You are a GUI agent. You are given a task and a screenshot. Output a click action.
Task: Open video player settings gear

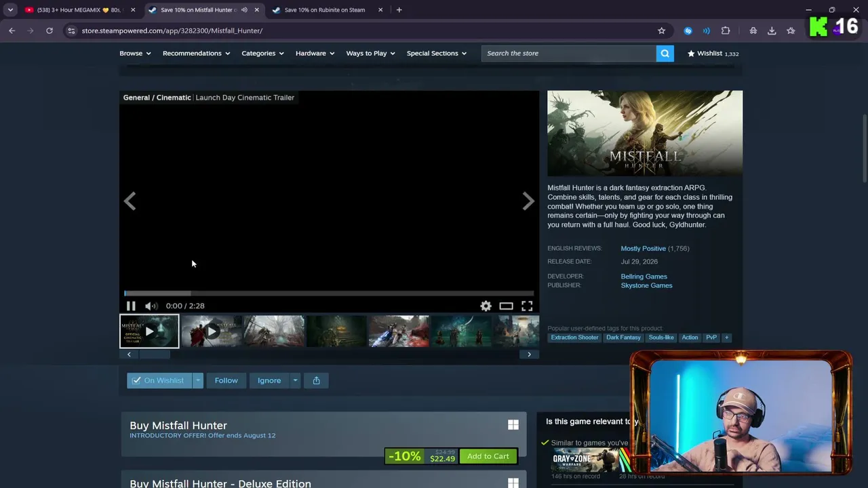486,306
